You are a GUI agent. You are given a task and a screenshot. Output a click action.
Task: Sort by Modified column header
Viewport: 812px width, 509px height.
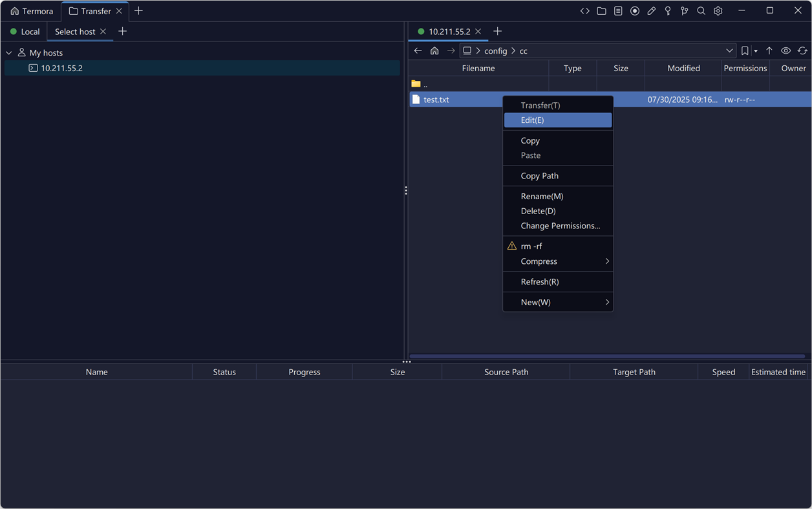tap(683, 68)
